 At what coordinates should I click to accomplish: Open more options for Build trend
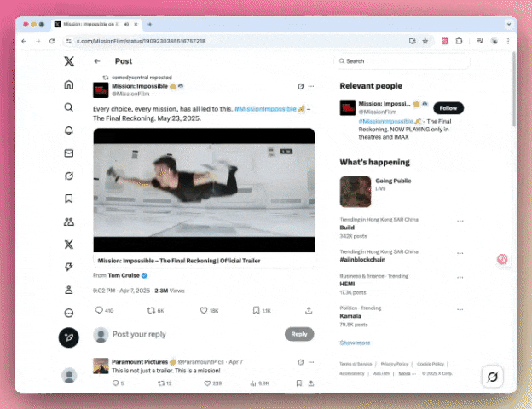pos(460,221)
